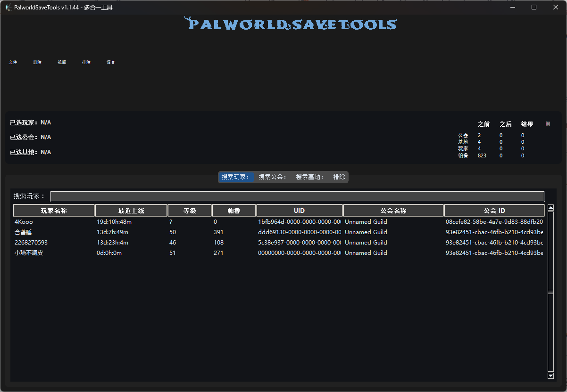Click the PalworldSaveTools title bar app icon
567x392 pixels.
coord(8,7)
